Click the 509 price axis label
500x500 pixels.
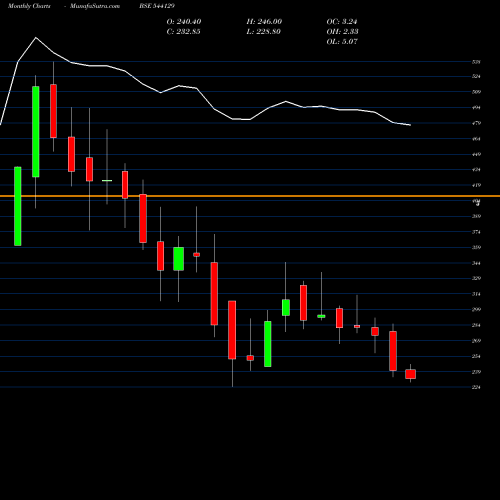[x=476, y=92]
